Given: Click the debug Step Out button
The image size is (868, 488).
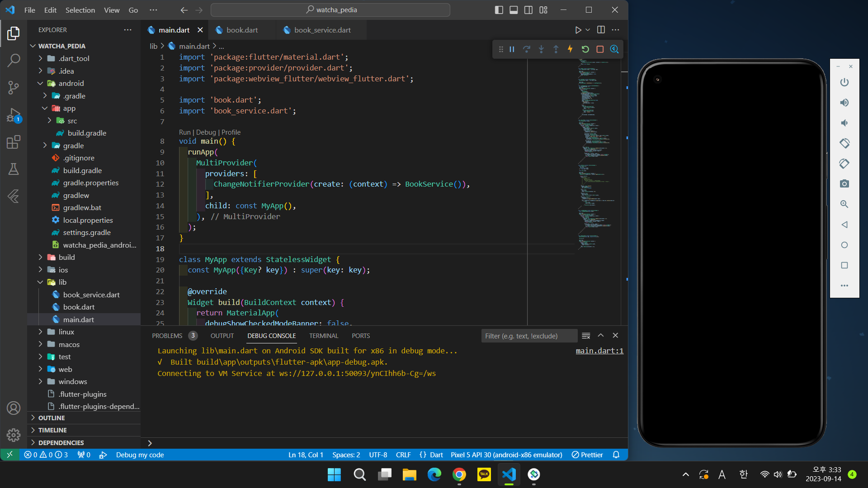Looking at the screenshot, I should (556, 49).
